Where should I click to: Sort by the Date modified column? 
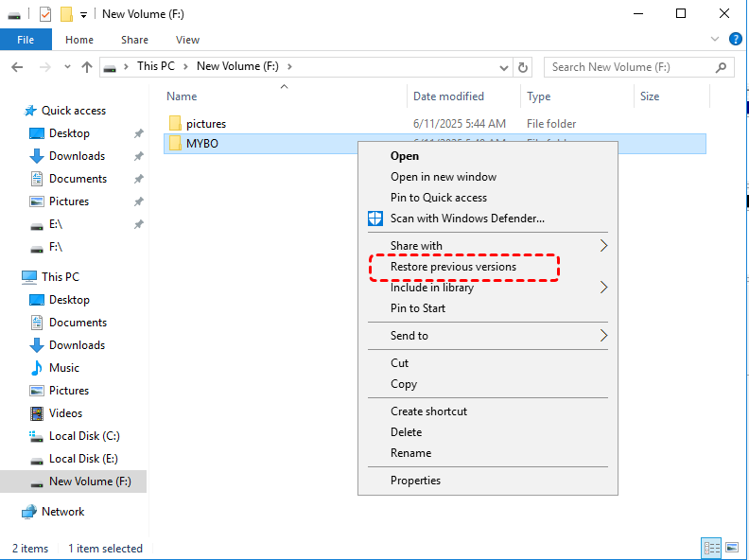point(448,96)
